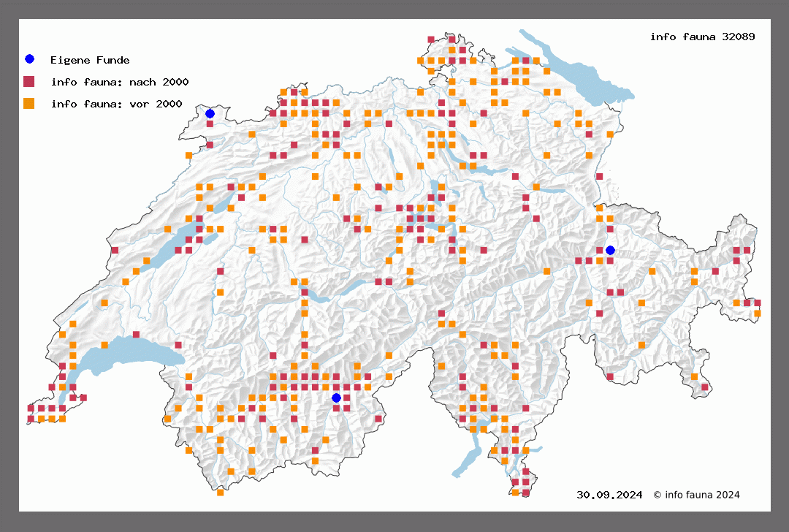789x532 pixels.
Task: Click the '© info fauna 2024' copyright
Action: click(x=696, y=495)
